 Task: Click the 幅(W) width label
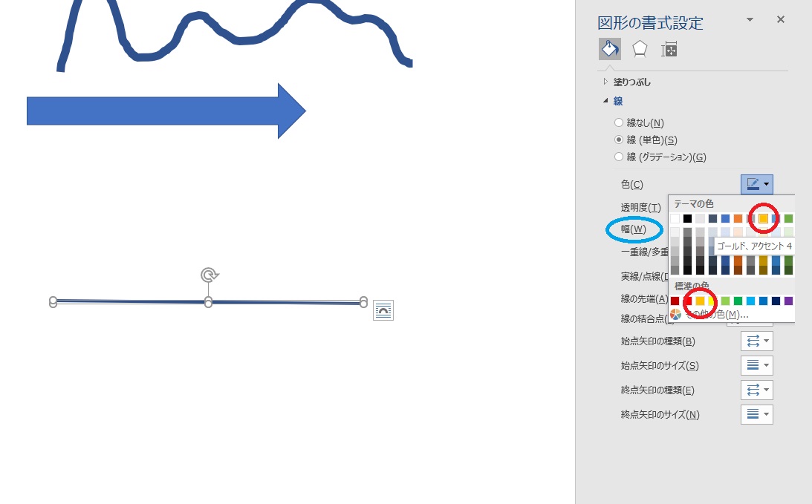(634, 229)
